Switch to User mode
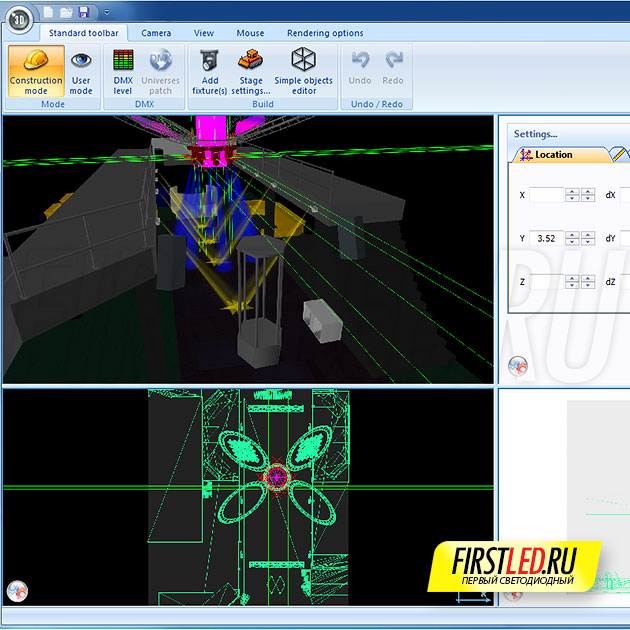This screenshot has height=630, width=630. [81, 70]
